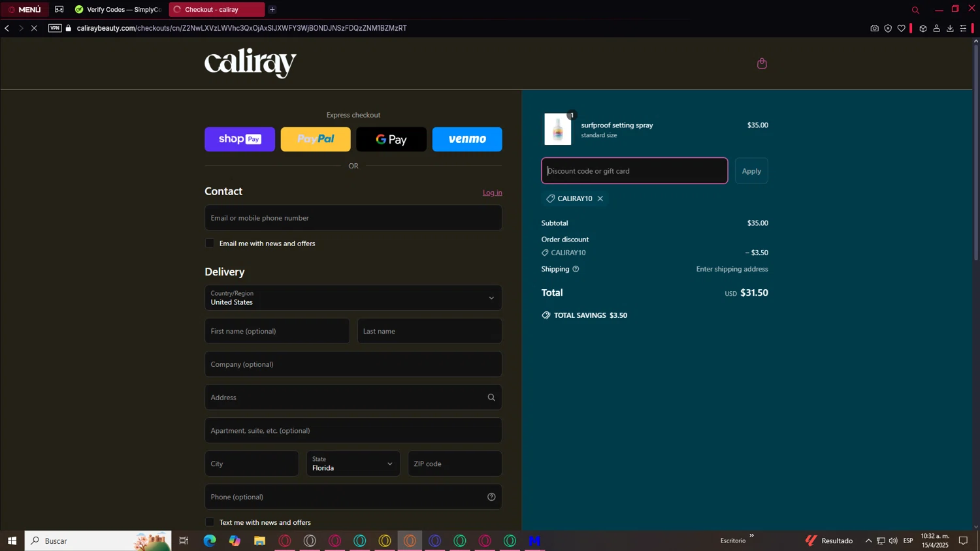This screenshot has width=980, height=551.
Task: Open File Explorer from taskbar
Action: point(260,541)
